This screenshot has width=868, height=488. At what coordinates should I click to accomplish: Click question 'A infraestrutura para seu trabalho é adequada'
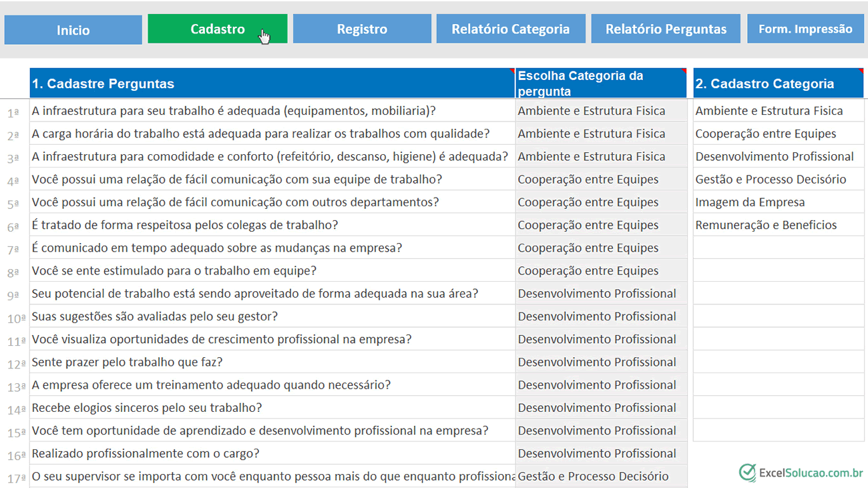[x=272, y=111]
